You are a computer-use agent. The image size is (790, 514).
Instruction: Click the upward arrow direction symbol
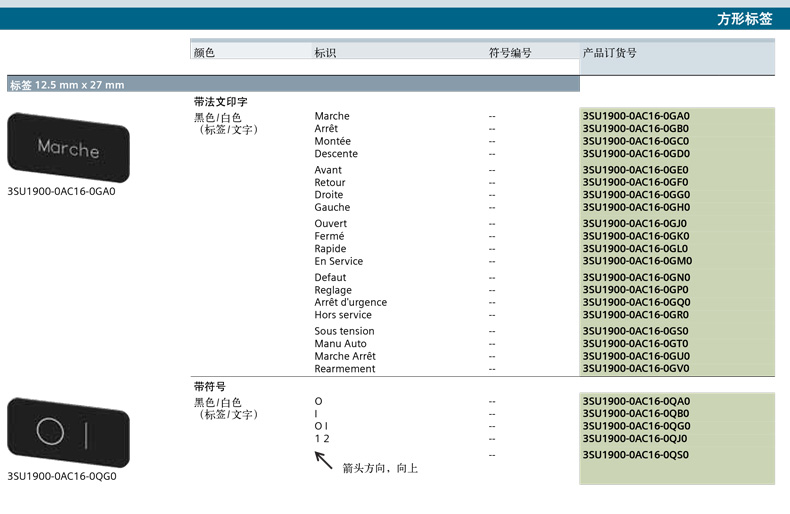point(324,460)
